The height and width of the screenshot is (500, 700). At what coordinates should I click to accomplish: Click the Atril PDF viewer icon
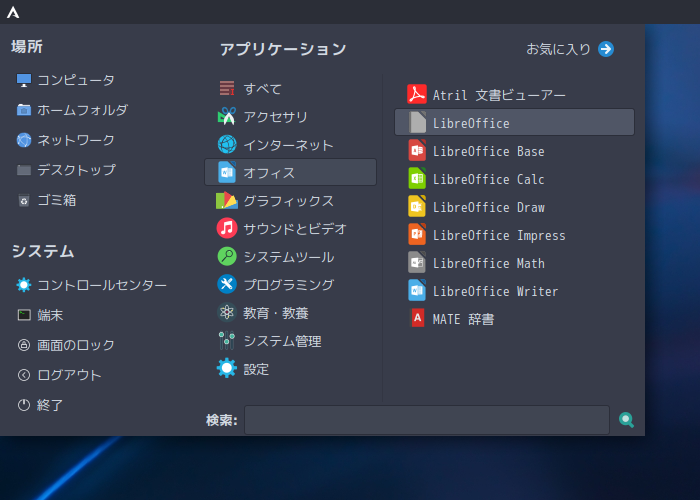417,94
